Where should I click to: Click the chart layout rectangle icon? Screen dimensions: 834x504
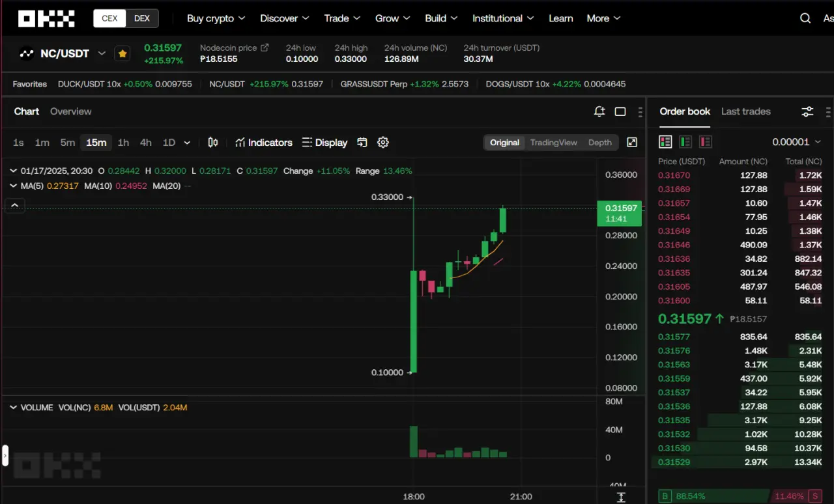[x=620, y=111]
